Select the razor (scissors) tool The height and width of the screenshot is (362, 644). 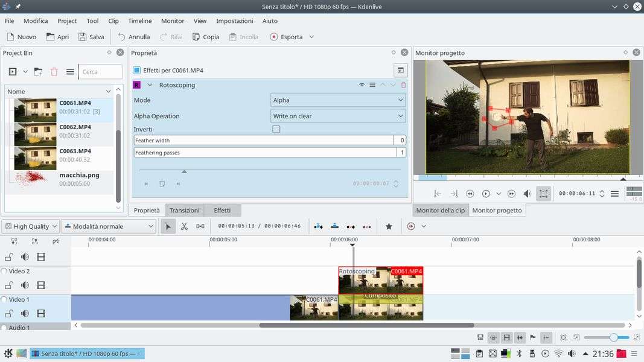[x=184, y=226]
